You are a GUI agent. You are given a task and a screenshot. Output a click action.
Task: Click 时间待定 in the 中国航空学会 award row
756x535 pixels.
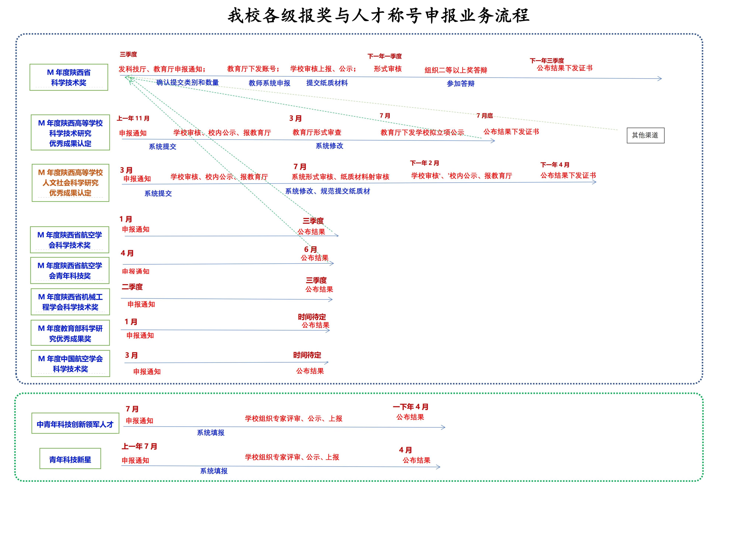307,355
